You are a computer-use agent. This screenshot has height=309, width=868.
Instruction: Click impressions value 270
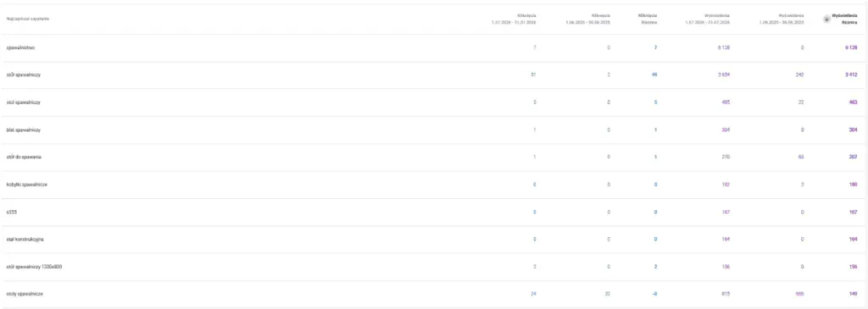click(x=726, y=157)
